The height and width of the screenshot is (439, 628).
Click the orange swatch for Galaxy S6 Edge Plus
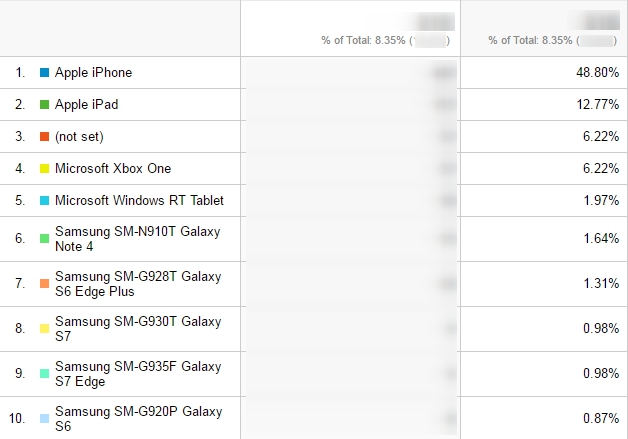tap(44, 284)
